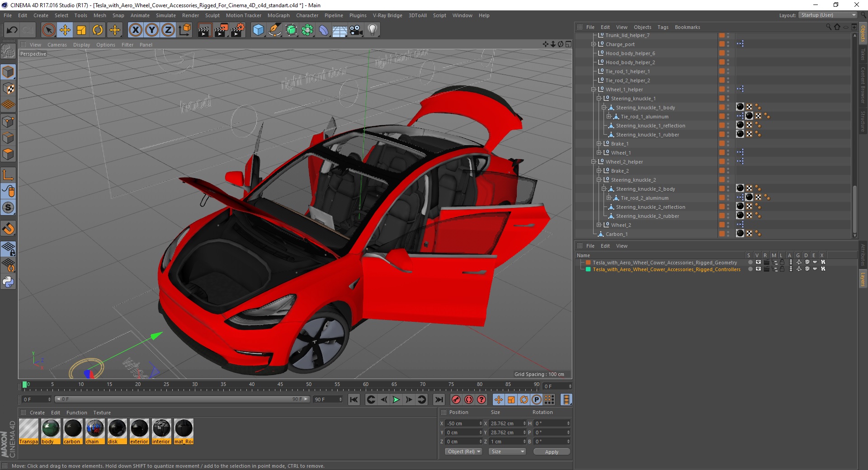Play the animation forward
The image size is (868, 470).
396,399
